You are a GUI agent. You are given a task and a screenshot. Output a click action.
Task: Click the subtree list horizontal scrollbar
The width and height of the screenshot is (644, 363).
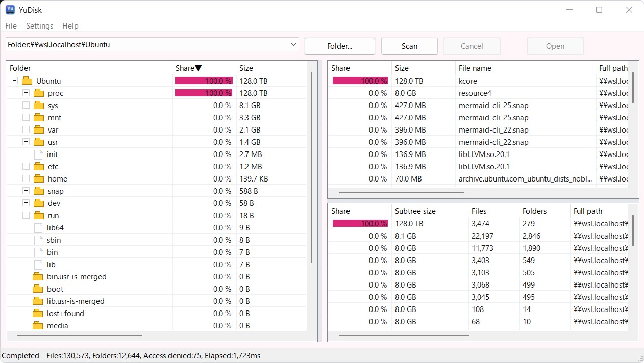[404, 335]
